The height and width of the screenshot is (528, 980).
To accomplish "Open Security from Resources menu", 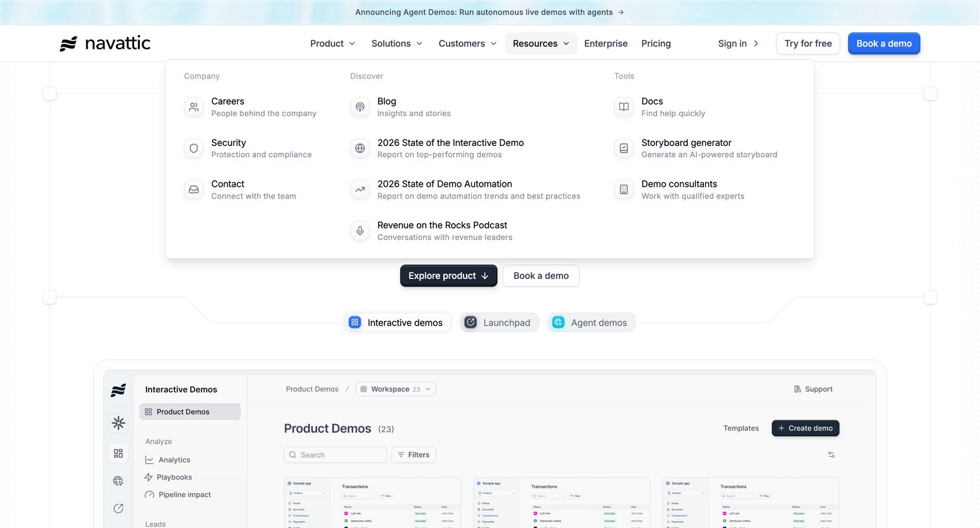I will 248,149.
